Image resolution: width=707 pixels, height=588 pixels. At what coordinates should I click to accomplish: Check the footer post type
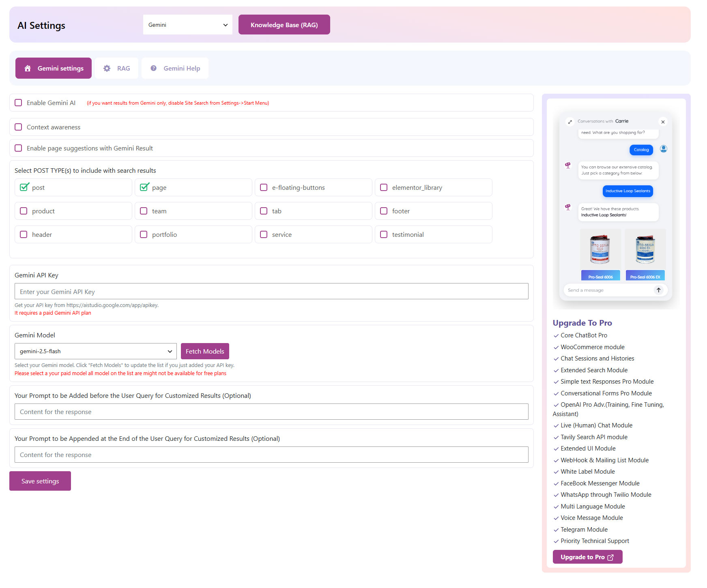click(x=384, y=211)
